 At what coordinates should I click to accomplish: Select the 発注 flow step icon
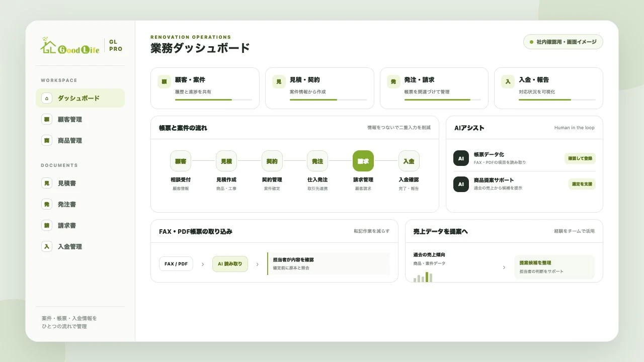[317, 161]
